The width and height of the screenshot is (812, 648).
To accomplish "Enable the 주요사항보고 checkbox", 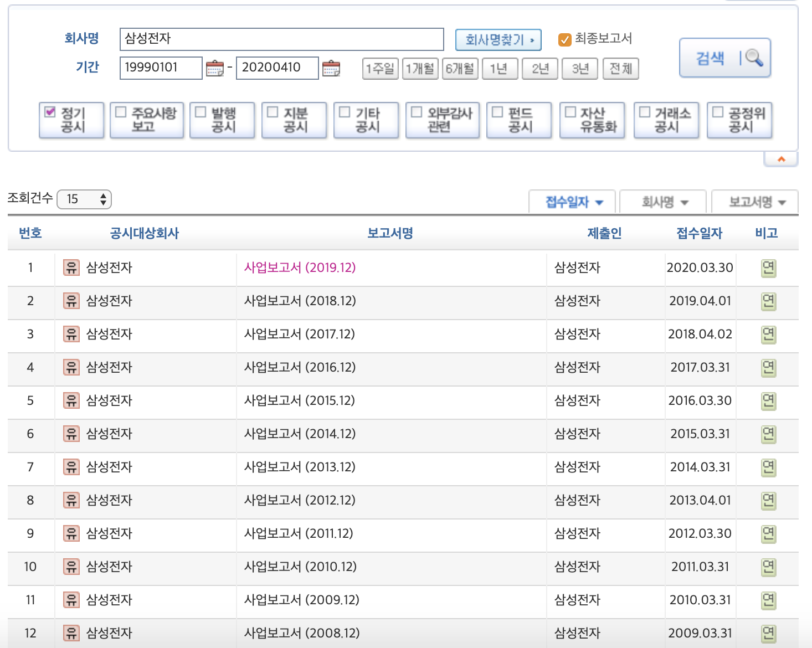I will 121,112.
